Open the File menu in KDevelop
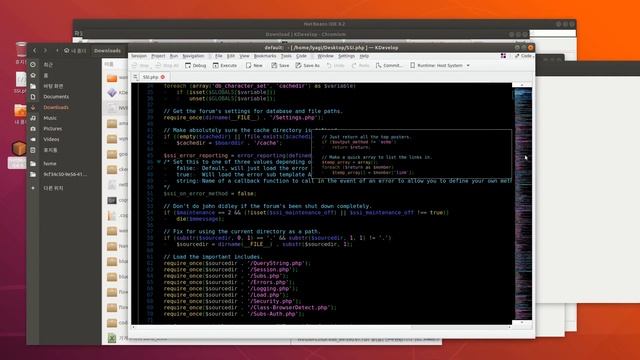This screenshot has height=360, width=640. pyautogui.click(x=219, y=56)
